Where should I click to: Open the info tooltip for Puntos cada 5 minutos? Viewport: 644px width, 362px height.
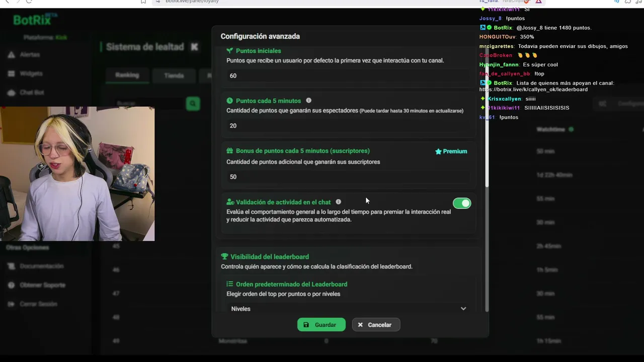(309, 101)
